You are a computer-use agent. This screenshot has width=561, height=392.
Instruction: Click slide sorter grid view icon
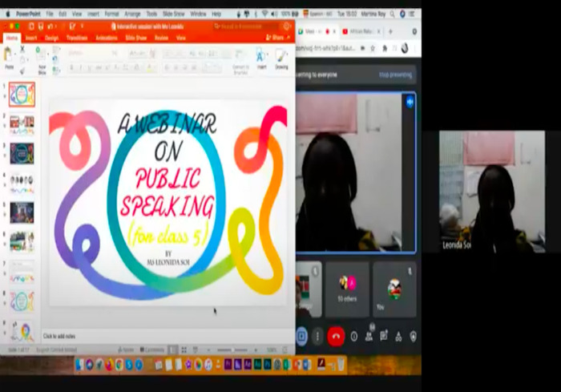(184, 350)
